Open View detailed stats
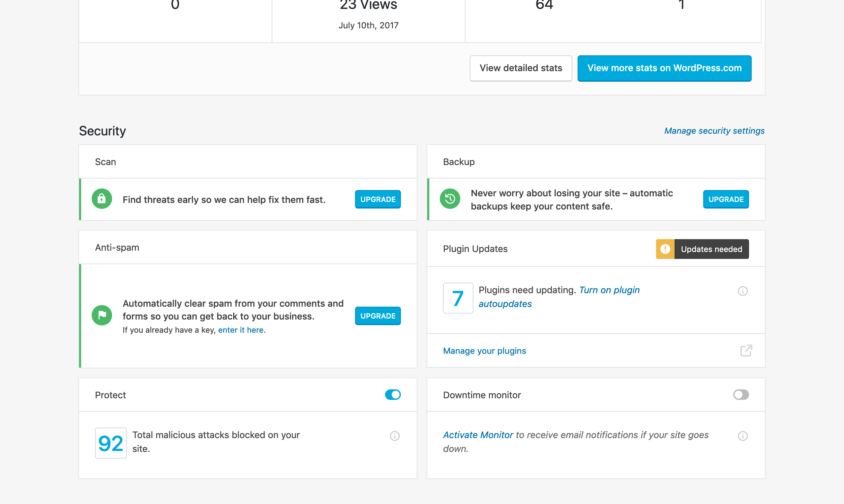Viewport: 844px width, 504px height. click(520, 68)
